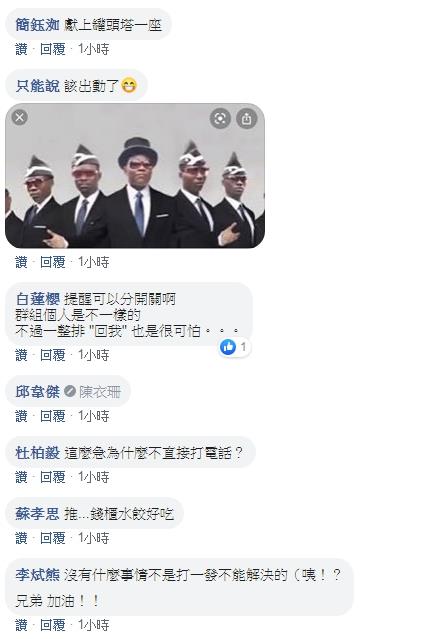Tap the share icon on the image
Viewport: 427px width, 639px height.
pos(247,119)
